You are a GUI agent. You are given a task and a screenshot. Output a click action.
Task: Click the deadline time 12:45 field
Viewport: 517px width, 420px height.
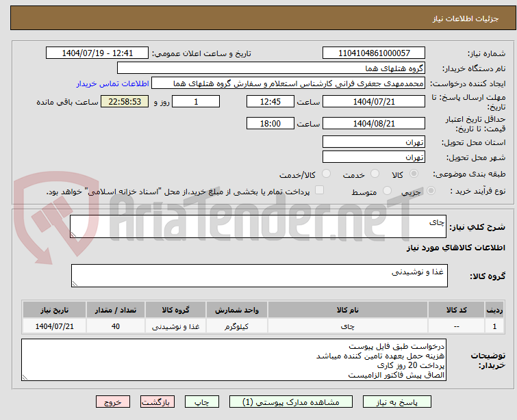click(x=270, y=101)
